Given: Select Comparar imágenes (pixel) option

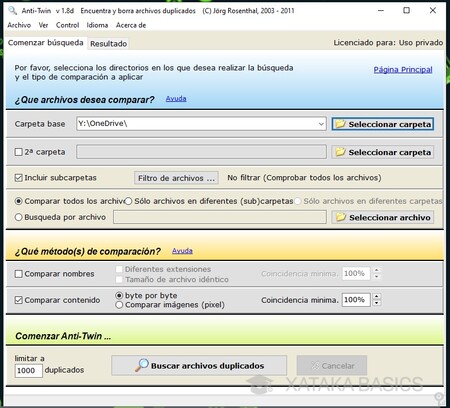Looking at the screenshot, I should pos(119,305).
